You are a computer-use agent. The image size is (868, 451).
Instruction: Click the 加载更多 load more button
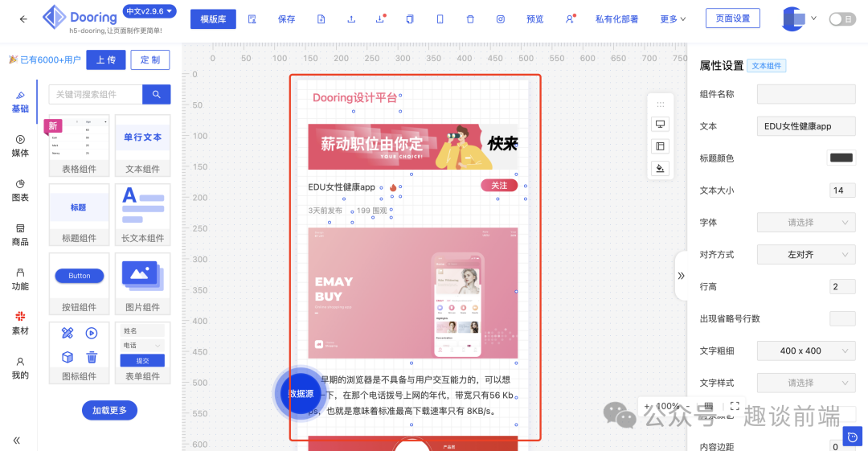(109, 410)
